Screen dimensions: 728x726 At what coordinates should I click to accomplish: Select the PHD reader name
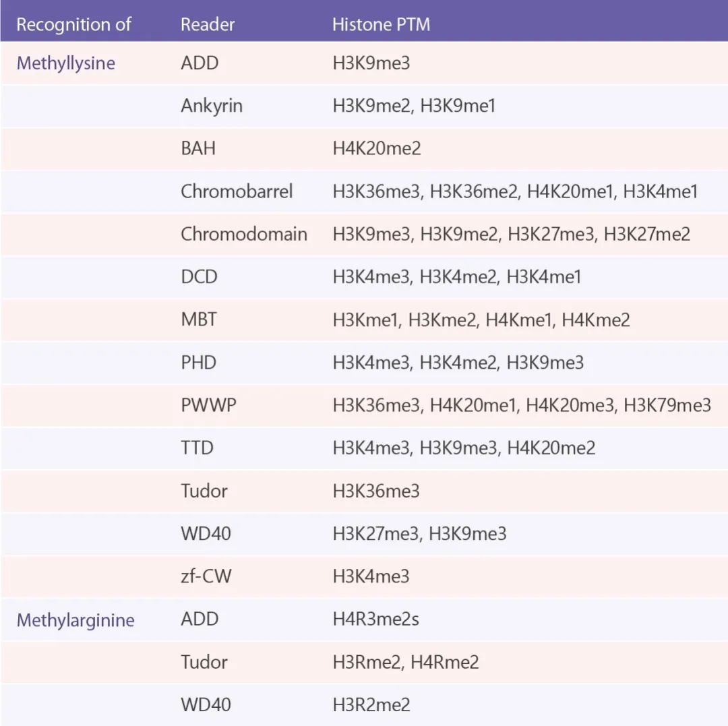click(198, 363)
